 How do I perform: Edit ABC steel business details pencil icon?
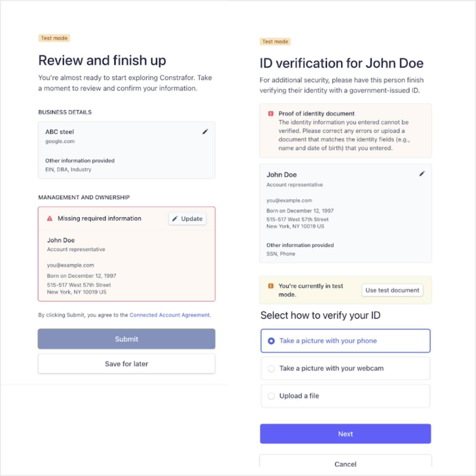(205, 132)
